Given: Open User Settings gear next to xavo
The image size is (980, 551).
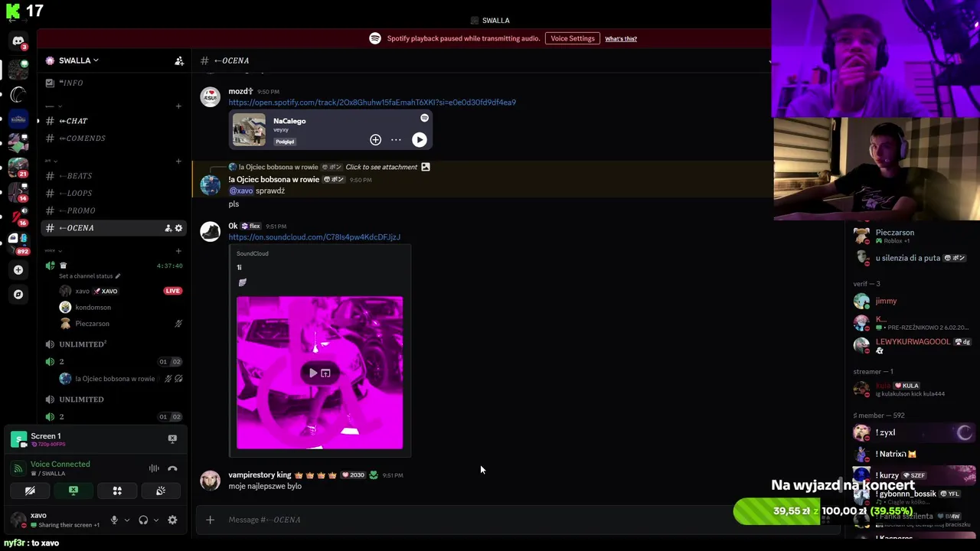Looking at the screenshot, I should tap(172, 520).
